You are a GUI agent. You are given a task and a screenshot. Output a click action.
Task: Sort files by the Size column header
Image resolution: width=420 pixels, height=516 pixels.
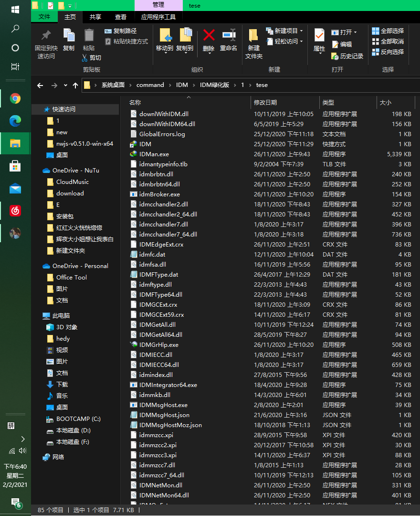[385, 102]
